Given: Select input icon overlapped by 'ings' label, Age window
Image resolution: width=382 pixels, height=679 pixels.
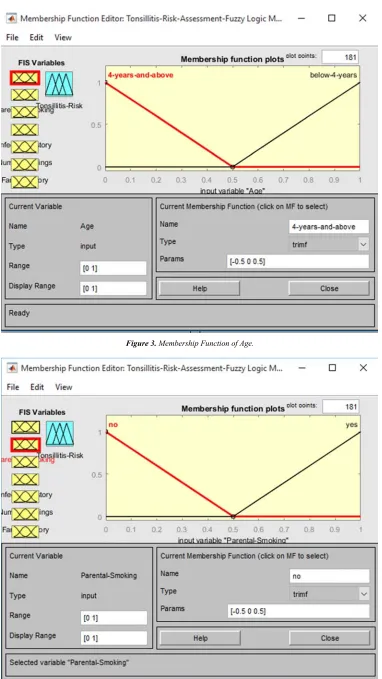Looking at the screenshot, I should 25,165.
